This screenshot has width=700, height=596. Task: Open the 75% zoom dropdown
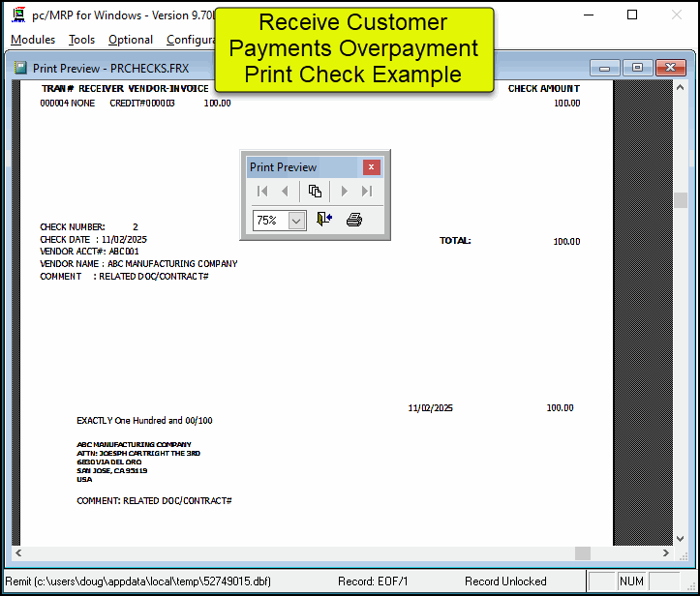296,221
